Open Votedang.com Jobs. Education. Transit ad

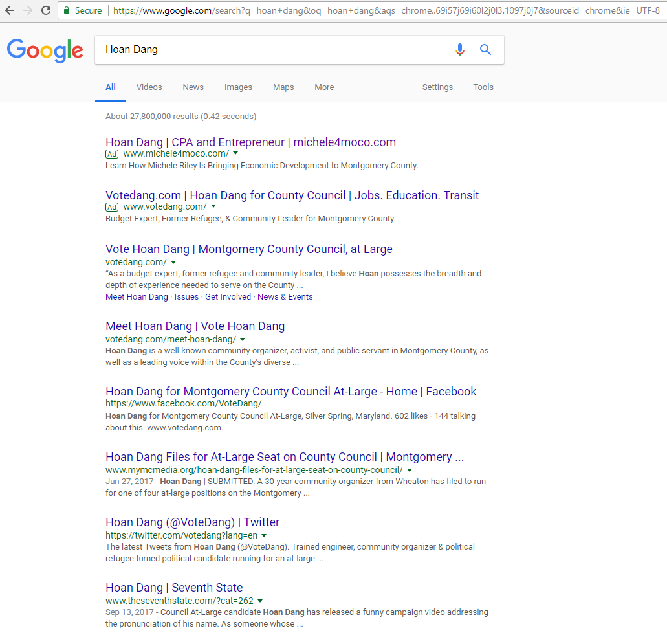[292, 195]
